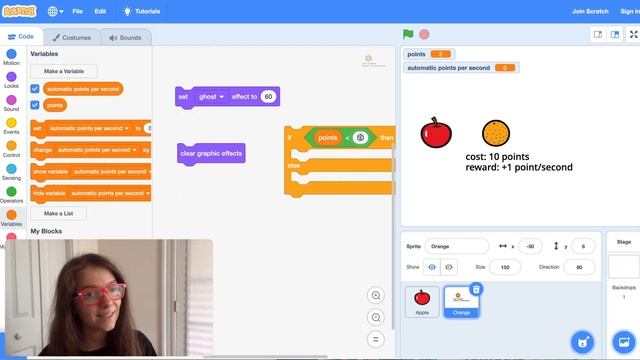Open the language globe menu
Viewport: 640px width, 360px height.
56,11
